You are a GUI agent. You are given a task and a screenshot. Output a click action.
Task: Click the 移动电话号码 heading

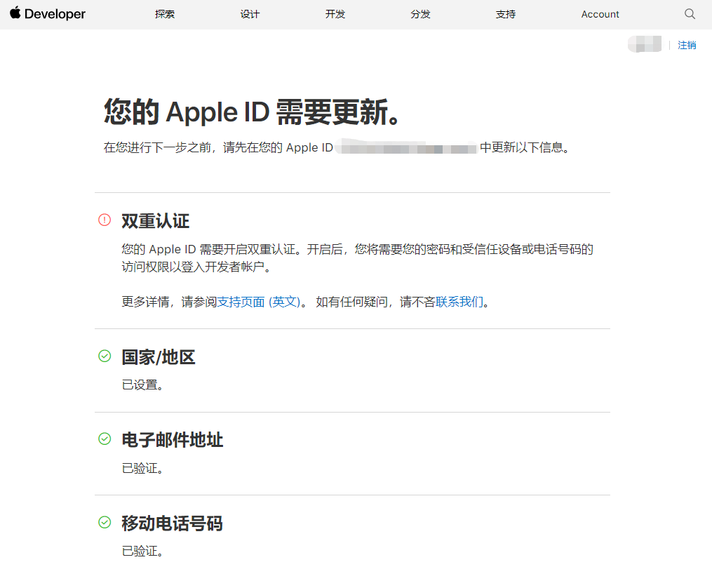point(173,523)
